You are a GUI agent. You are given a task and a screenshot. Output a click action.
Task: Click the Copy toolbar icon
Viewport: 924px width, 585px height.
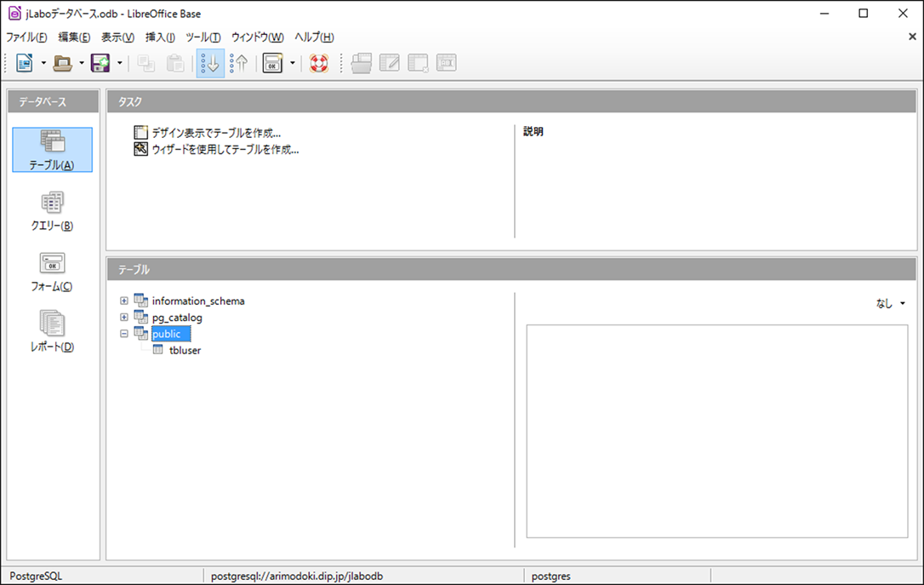click(x=146, y=63)
